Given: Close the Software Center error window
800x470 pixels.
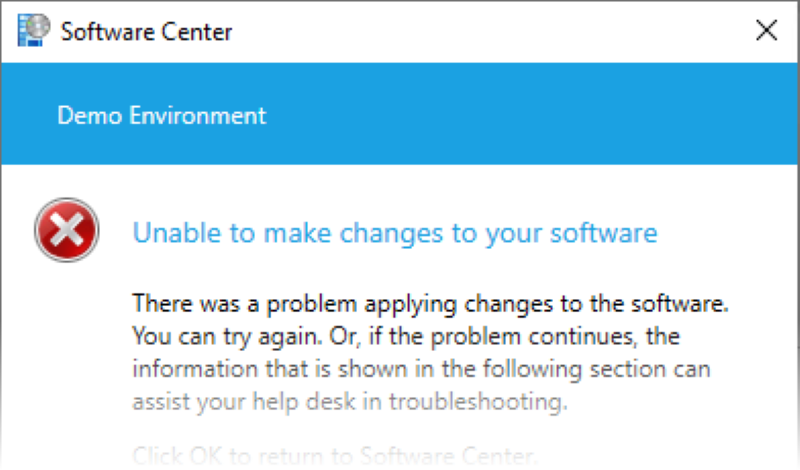Looking at the screenshot, I should coord(766,30).
